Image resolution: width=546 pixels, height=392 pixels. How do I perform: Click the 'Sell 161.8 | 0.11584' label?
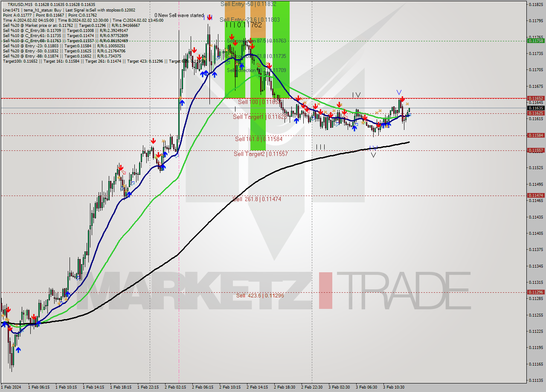pyautogui.click(x=258, y=139)
